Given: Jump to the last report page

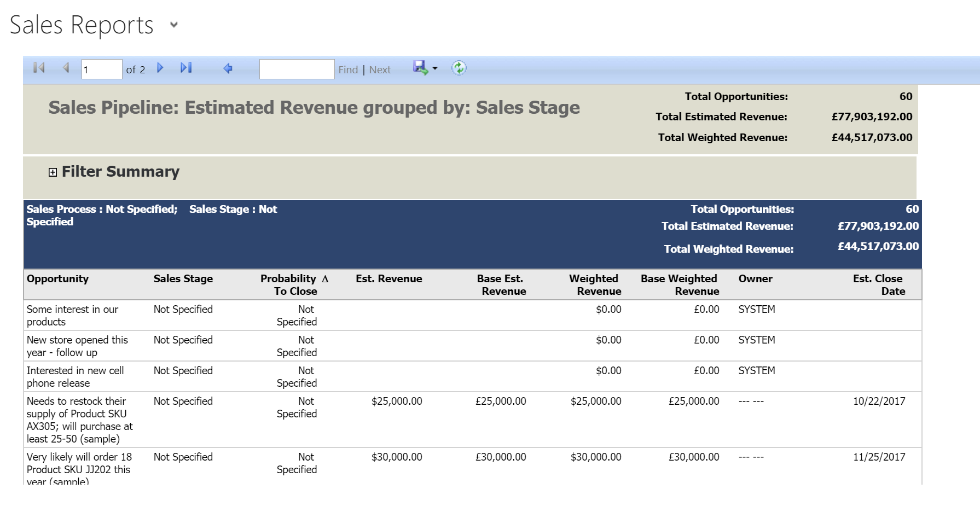Looking at the screenshot, I should coord(186,68).
